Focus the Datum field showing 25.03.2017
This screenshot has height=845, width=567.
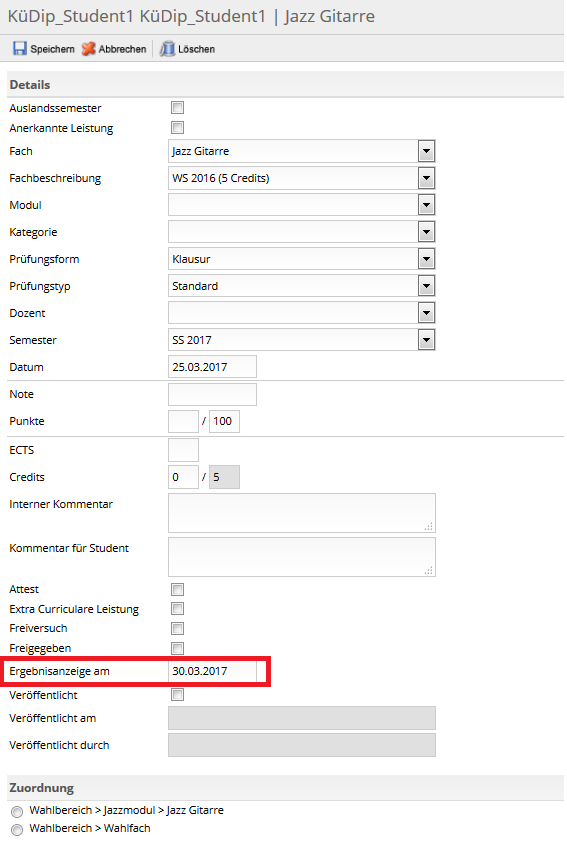[x=212, y=366]
